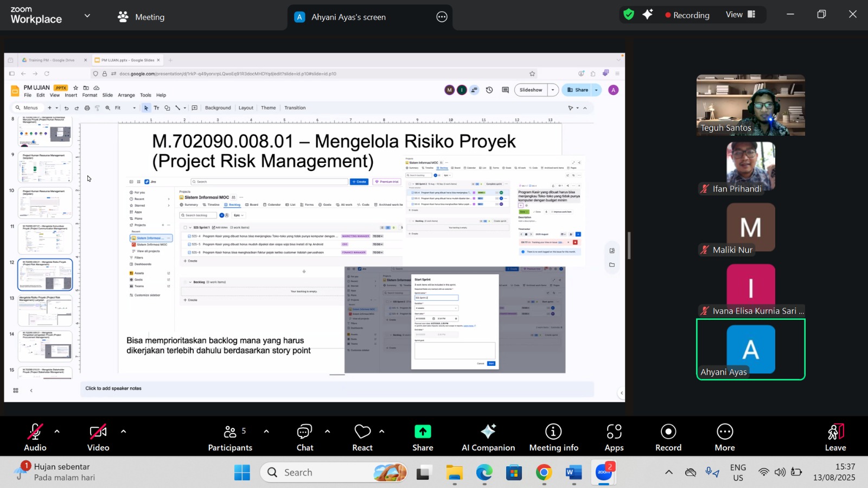Open the Arrange menu in shared Slides

(126, 95)
